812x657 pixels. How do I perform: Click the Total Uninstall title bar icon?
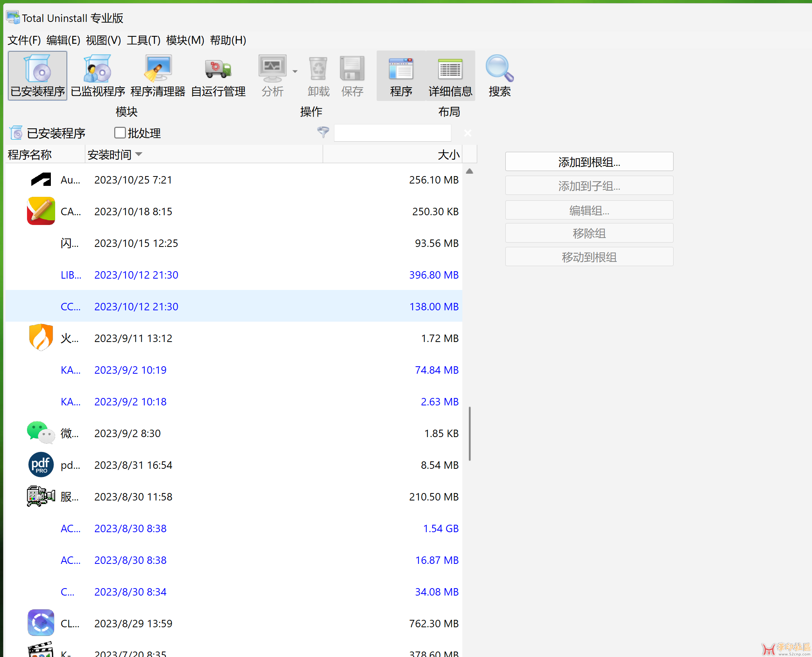click(13, 17)
